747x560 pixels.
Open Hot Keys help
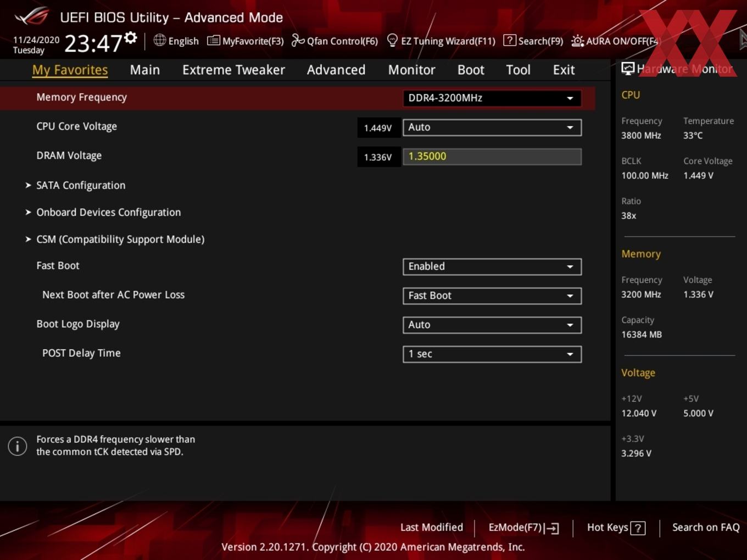(616, 528)
